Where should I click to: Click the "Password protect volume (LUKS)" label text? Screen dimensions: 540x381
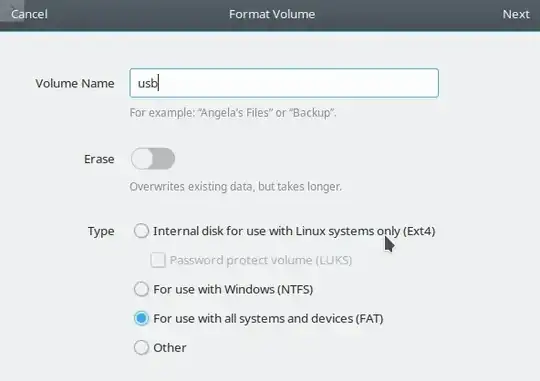coord(261,260)
